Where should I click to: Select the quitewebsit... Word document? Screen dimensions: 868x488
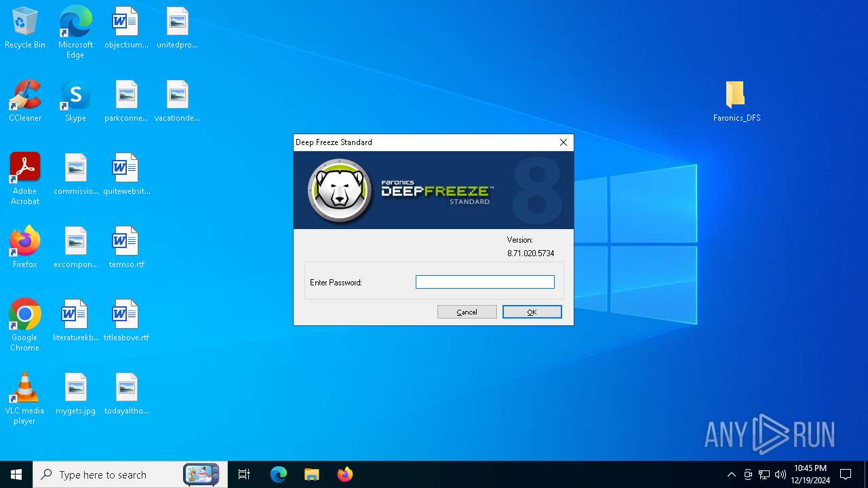126,175
